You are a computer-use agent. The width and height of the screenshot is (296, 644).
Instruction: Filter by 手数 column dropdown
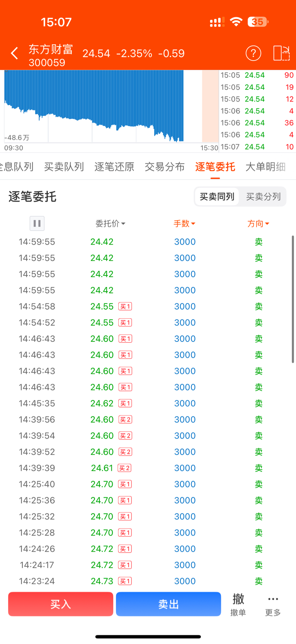coord(184,223)
